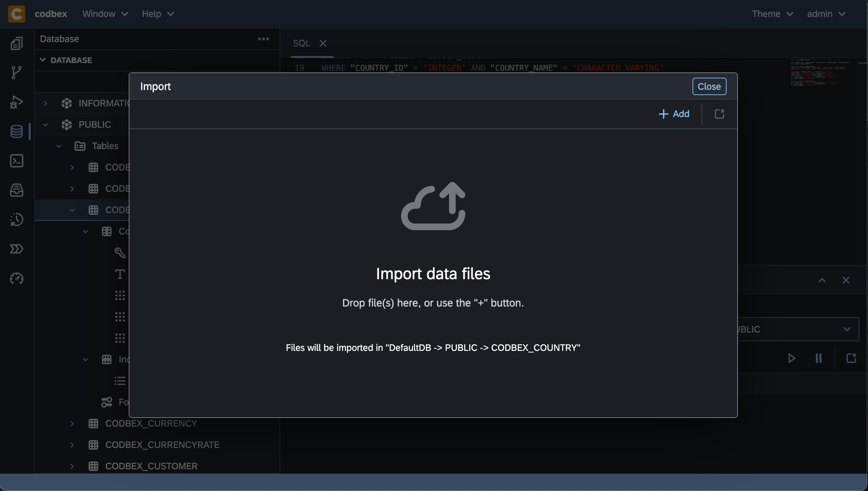Open the Debugger sidebar icon
This screenshot has width=868, height=491.
coord(17,102)
